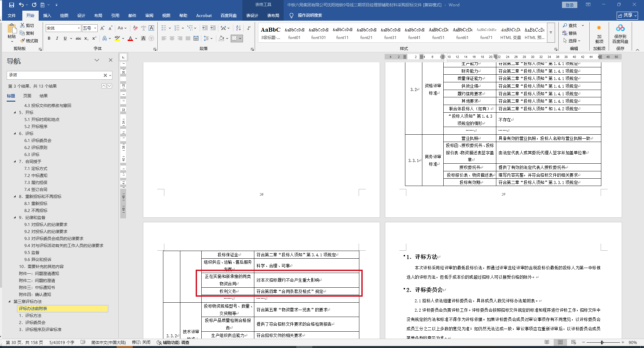Copy the selection with 复制
The width and height of the screenshot is (644, 348).
27,33
